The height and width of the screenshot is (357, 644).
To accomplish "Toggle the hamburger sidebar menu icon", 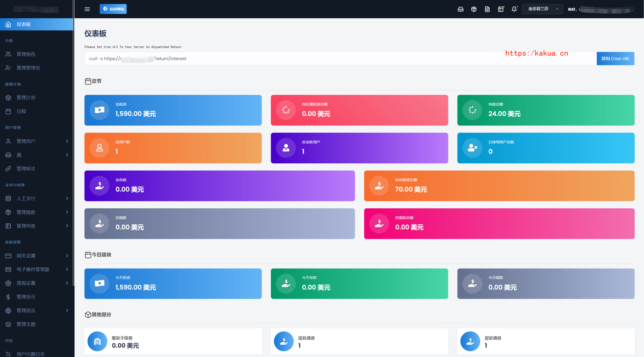I will (x=87, y=9).
